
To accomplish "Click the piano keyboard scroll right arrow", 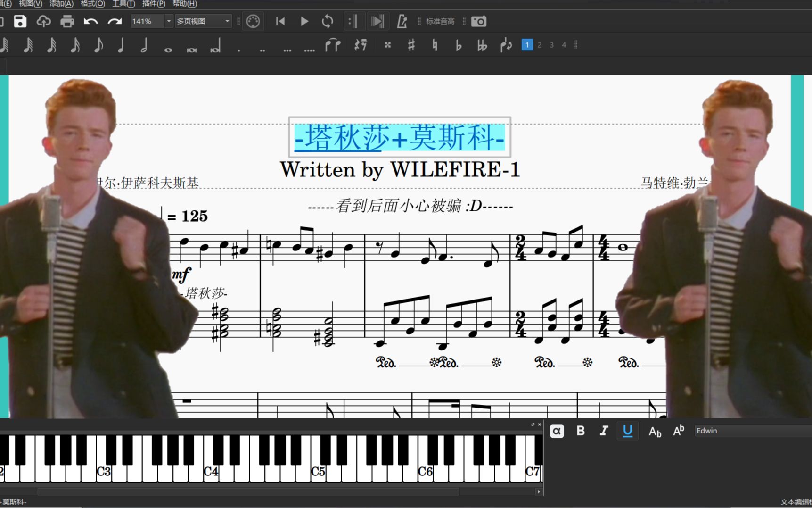I will [539, 491].
